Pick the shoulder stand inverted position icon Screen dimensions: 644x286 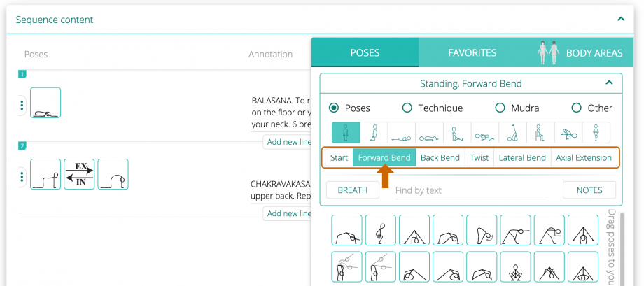coord(512,133)
